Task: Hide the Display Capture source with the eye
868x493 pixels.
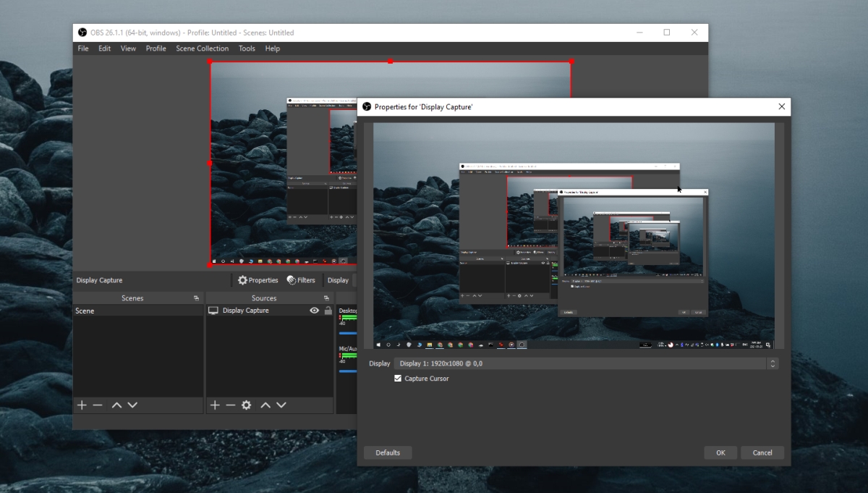Action: [x=314, y=311]
